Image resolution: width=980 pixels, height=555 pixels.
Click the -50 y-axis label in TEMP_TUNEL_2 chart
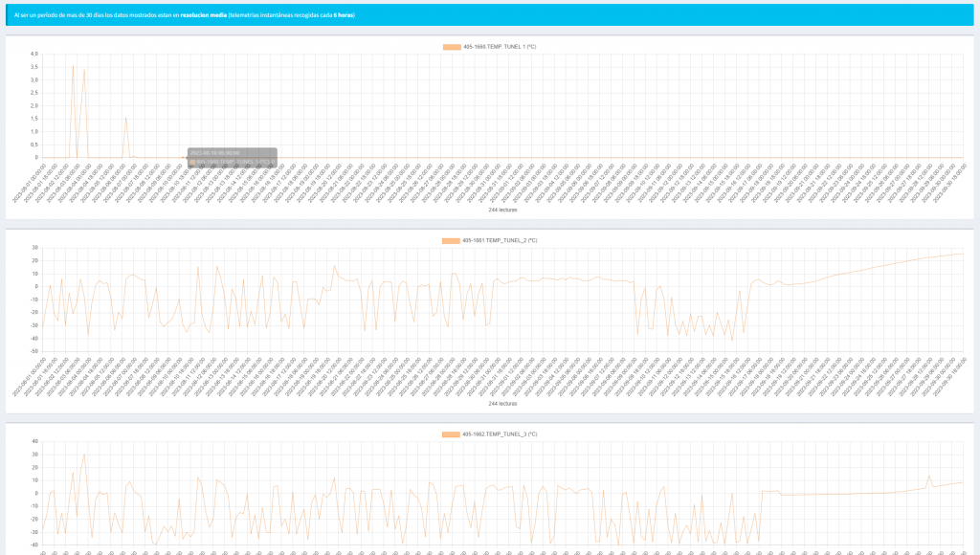click(33, 351)
